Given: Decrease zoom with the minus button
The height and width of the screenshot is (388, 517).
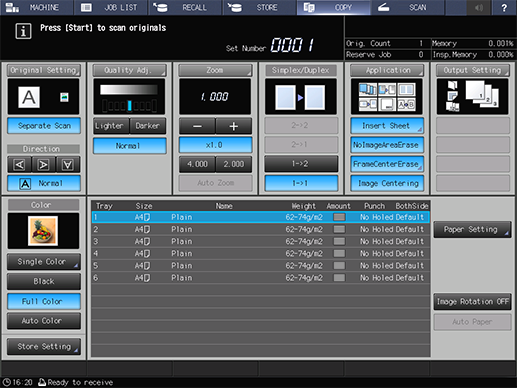Looking at the screenshot, I should pos(197,126).
